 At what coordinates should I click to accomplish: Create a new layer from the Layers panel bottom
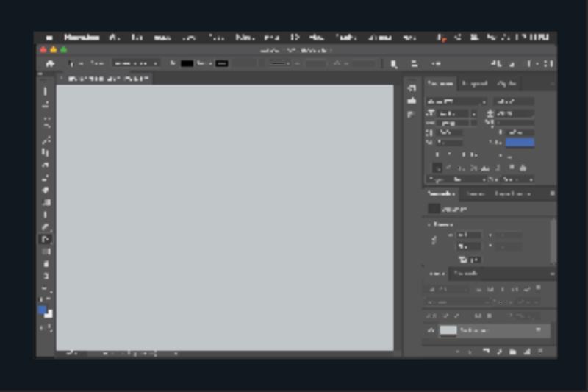(x=527, y=352)
